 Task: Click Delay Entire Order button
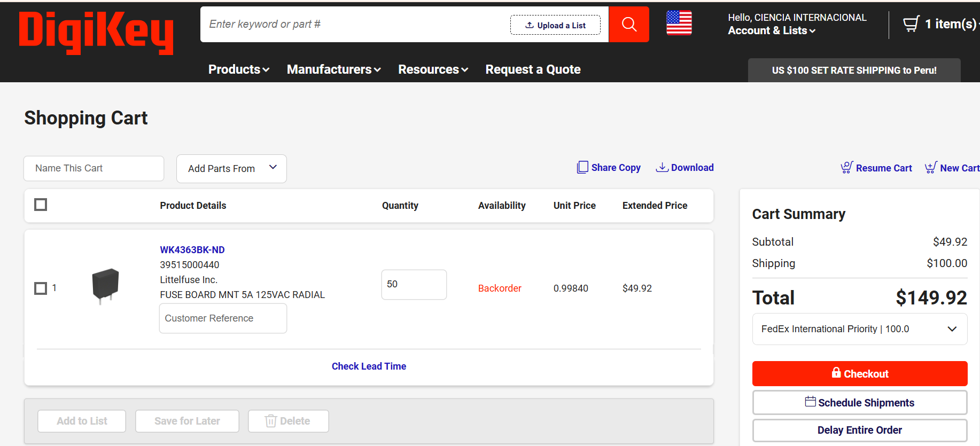(860, 430)
